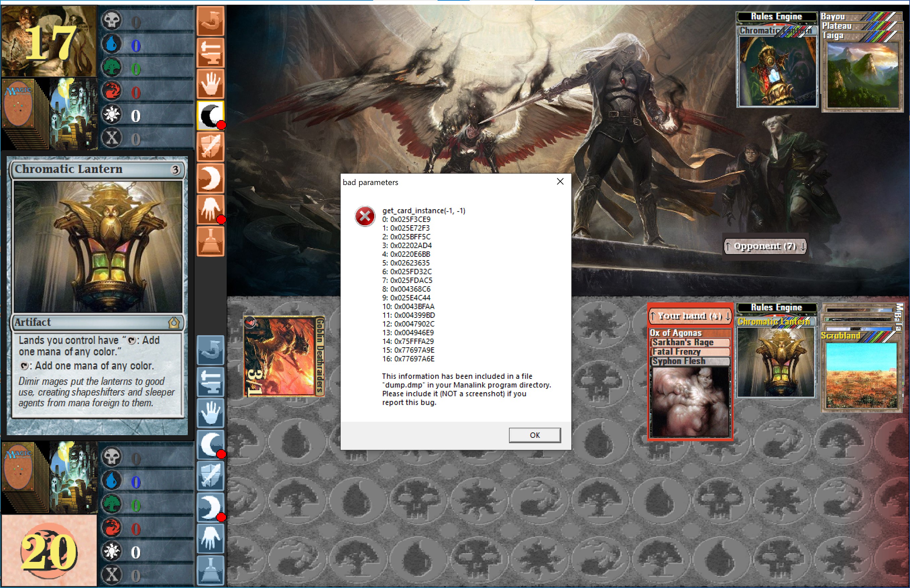Screen dimensions: 910x588
Task: Click your Rules Engine label
Action: click(x=776, y=307)
